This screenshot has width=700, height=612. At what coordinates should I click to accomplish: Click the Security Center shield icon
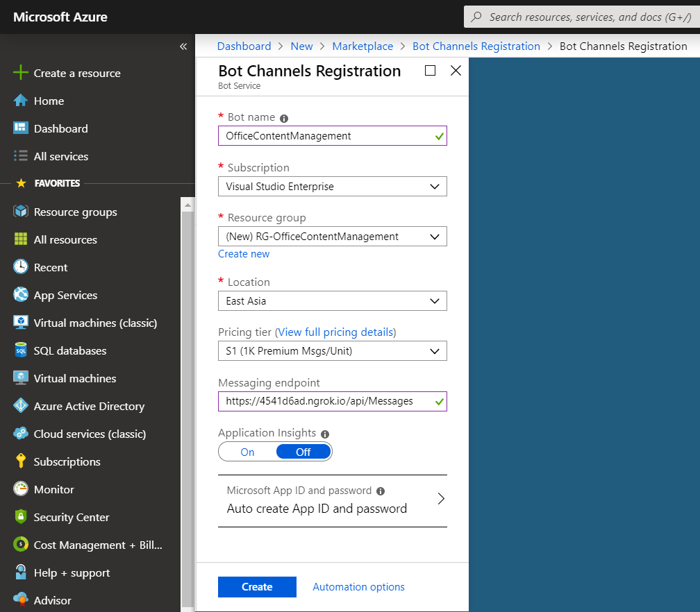[21, 517]
